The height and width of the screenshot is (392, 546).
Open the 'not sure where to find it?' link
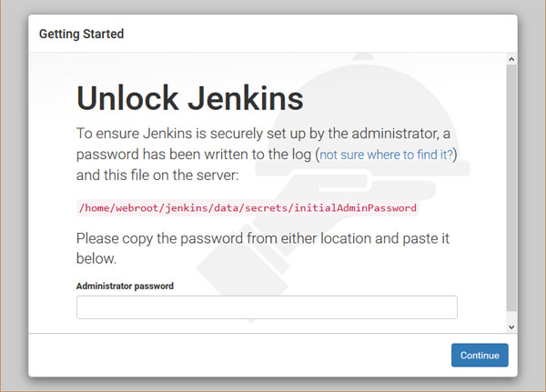(386, 155)
